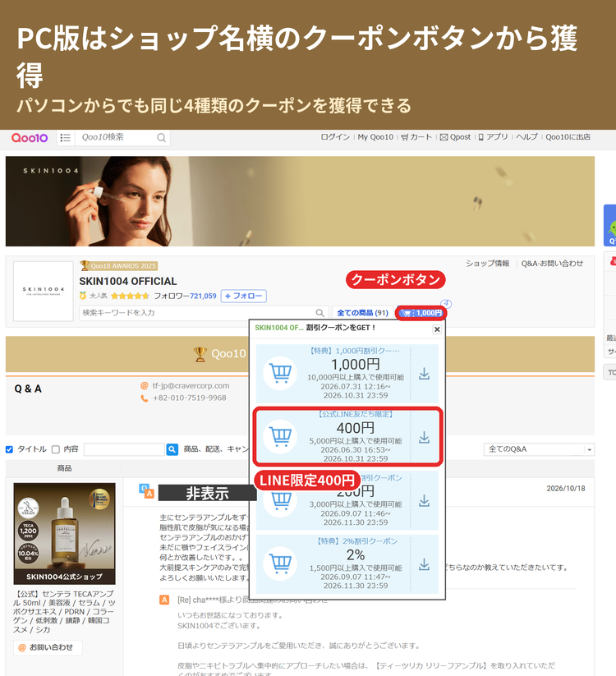The width and height of the screenshot is (616, 676).
Task: Click the Qoo10 search magnifier icon
Action: tap(161, 137)
